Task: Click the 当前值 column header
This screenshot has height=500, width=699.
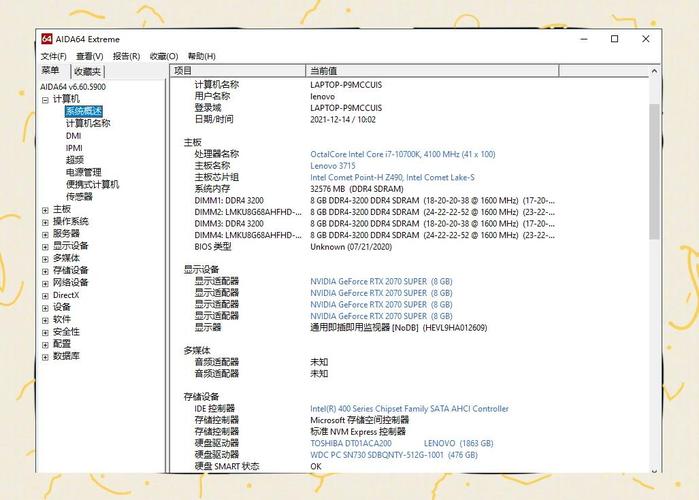Action: (432, 71)
